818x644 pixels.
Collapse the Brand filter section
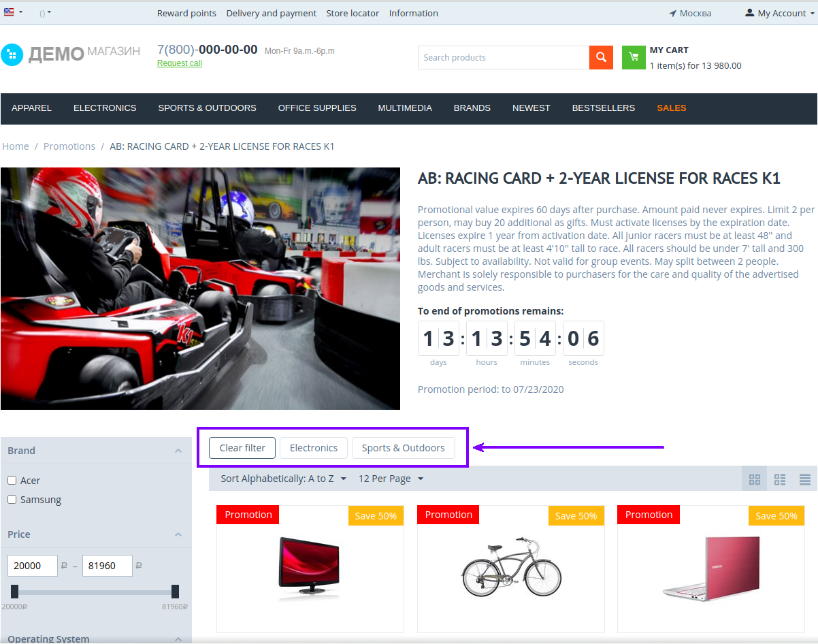click(x=178, y=451)
